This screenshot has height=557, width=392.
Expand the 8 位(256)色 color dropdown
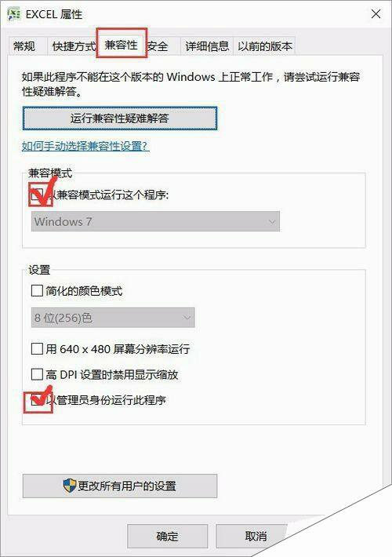pos(113,318)
